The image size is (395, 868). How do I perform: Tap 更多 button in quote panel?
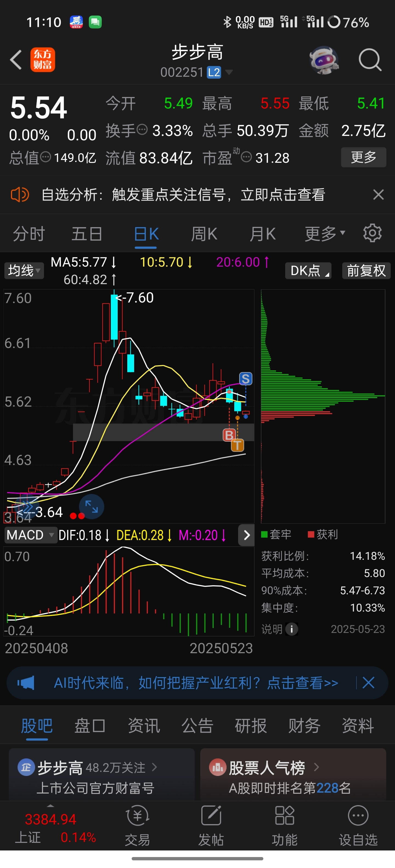click(x=364, y=157)
